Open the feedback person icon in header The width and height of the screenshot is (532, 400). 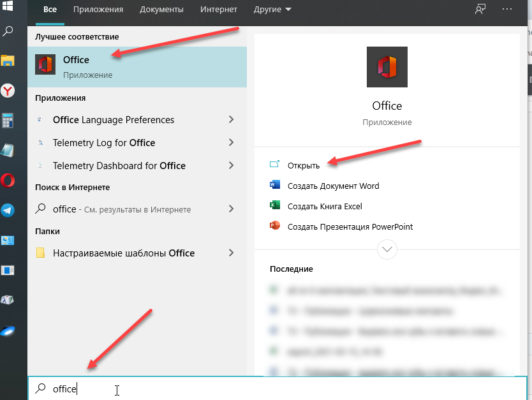(x=480, y=9)
